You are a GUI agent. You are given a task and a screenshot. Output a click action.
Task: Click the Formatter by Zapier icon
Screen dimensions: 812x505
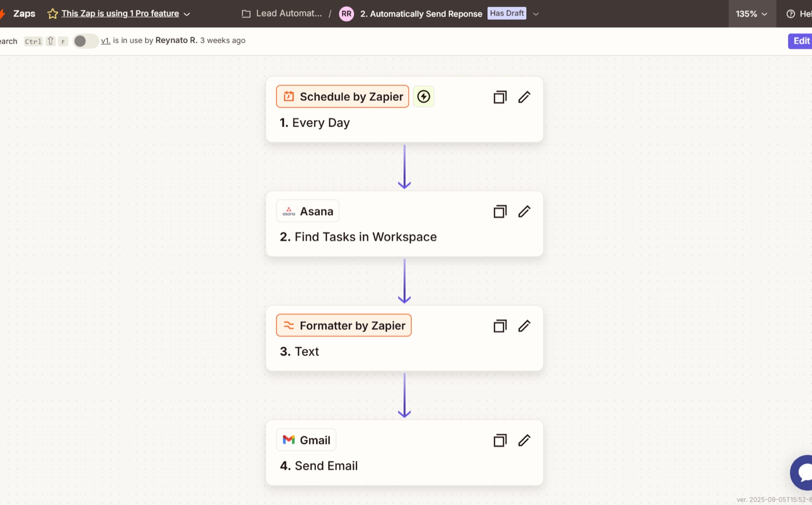click(289, 325)
